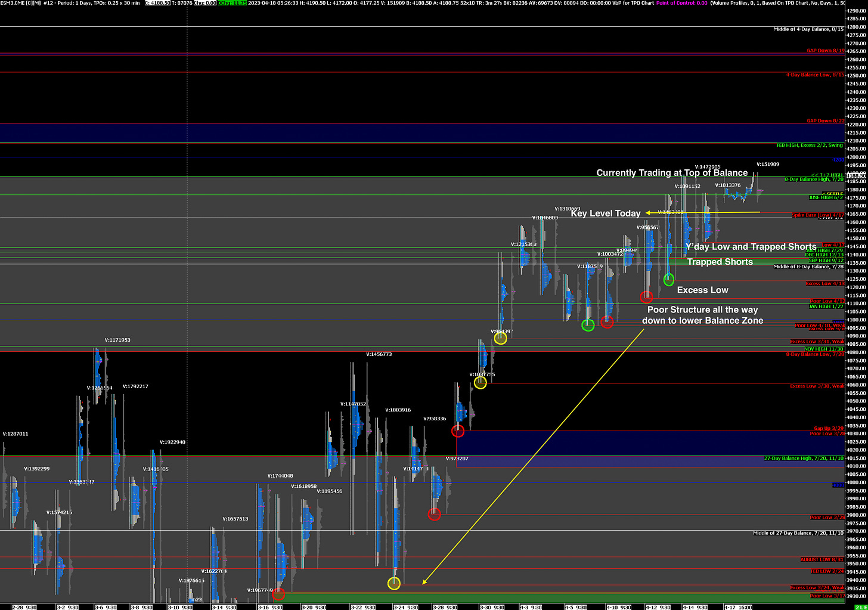Image resolution: width=868 pixels, height=610 pixels.
Task: Select the volume label V:1392299
Action: coord(37,469)
